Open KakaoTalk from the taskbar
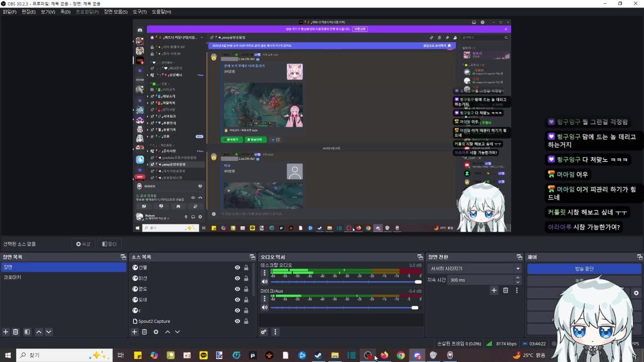Screen dimensions: 644x362 click(x=203, y=355)
